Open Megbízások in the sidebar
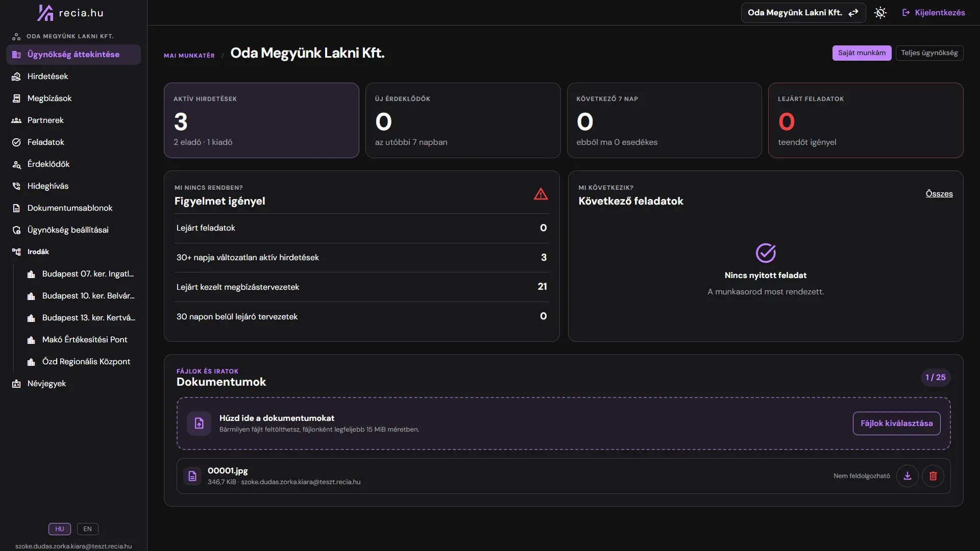980x551 pixels. click(73, 98)
